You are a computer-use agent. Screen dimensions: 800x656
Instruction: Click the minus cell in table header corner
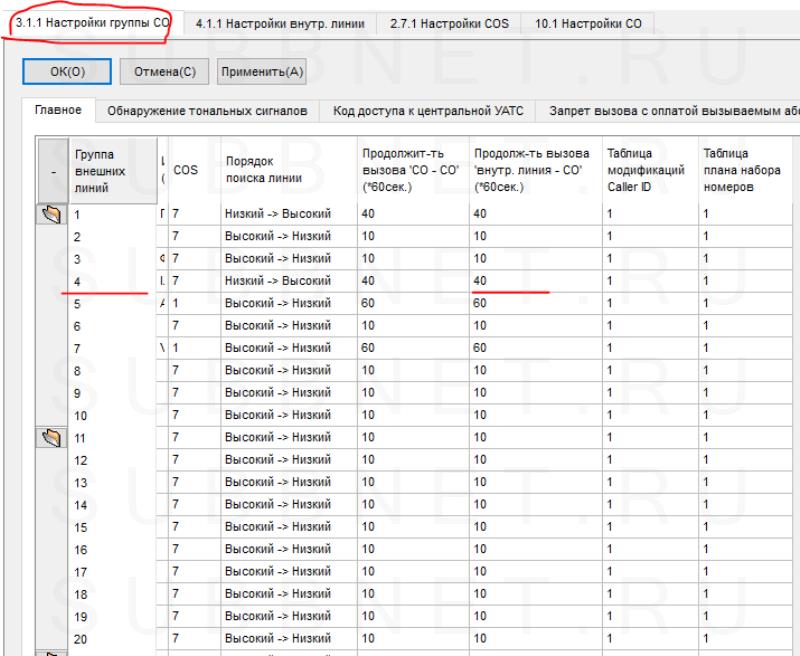(x=52, y=170)
